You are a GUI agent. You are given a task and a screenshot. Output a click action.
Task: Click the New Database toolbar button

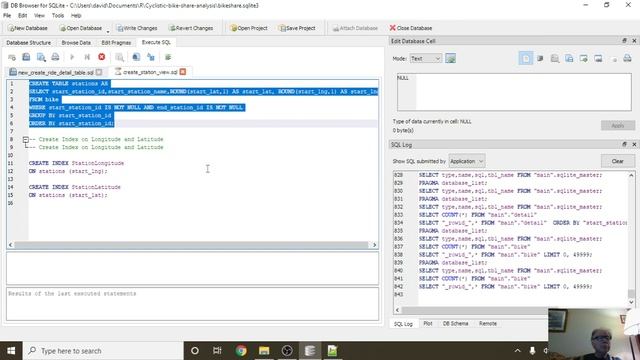pyautogui.click(x=28, y=28)
